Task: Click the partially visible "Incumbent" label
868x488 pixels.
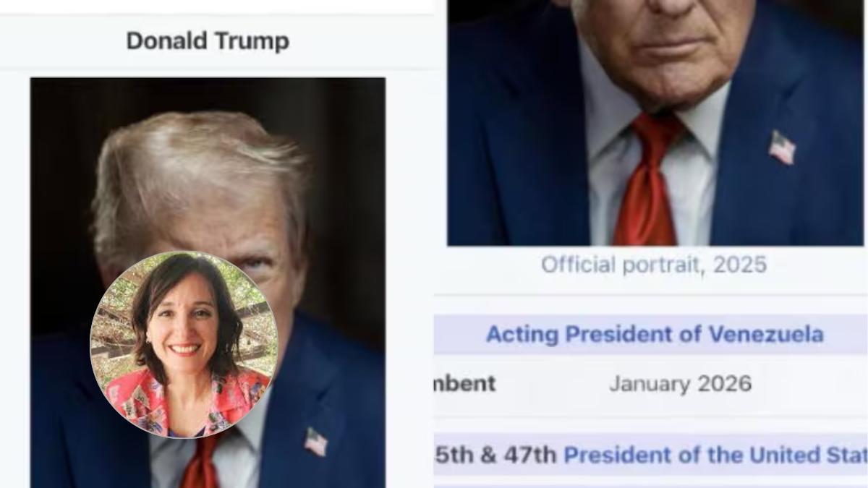Action: pos(464,383)
